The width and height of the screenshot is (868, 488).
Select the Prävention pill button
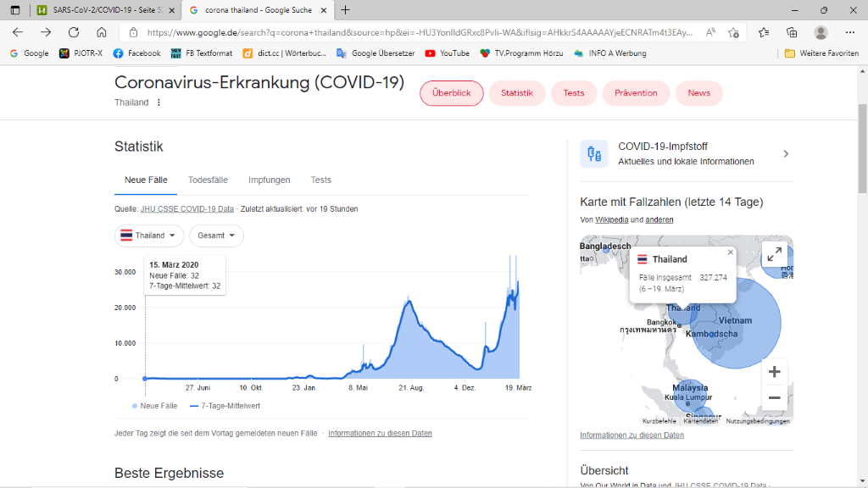tap(636, 93)
